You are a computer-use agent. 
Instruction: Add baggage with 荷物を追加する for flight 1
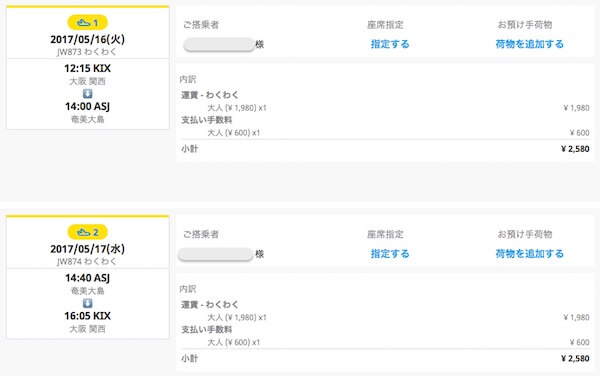tap(530, 44)
